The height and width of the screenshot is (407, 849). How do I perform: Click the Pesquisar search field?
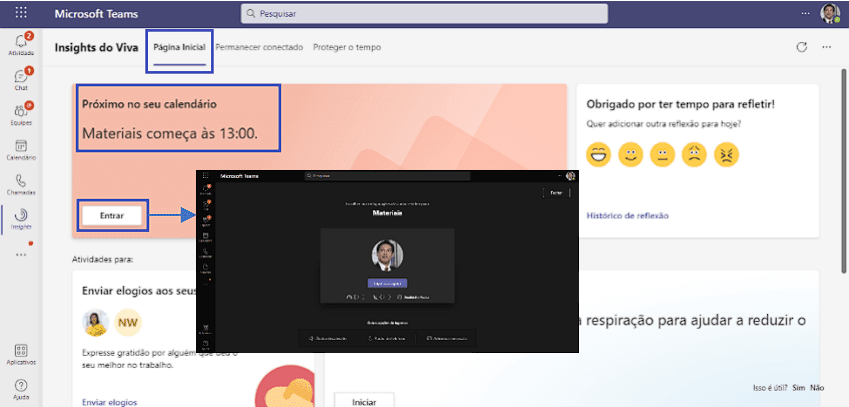(424, 14)
